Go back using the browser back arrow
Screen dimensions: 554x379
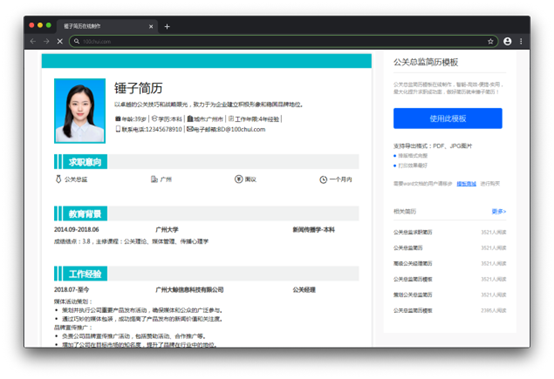coord(33,41)
